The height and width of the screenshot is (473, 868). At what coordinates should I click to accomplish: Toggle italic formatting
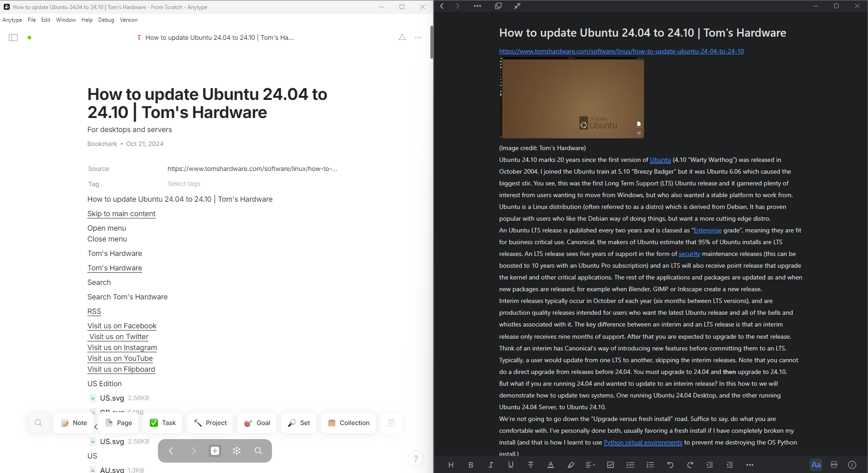pyautogui.click(x=491, y=465)
